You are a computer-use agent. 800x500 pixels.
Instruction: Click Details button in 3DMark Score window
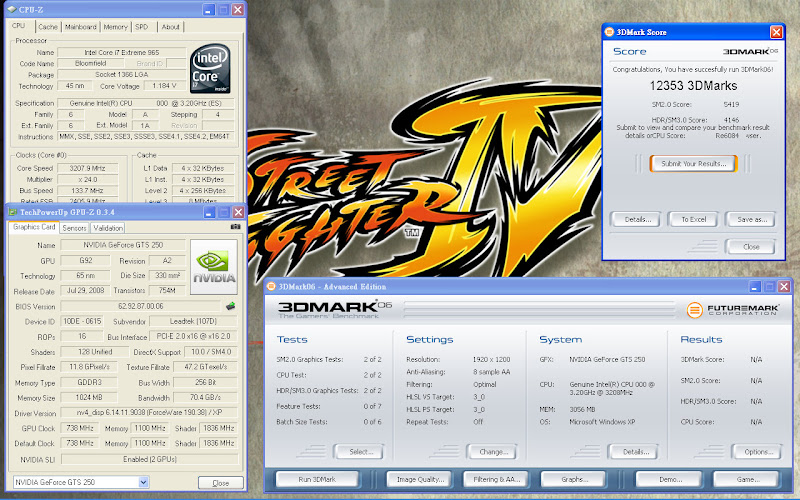pyautogui.click(x=636, y=219)
